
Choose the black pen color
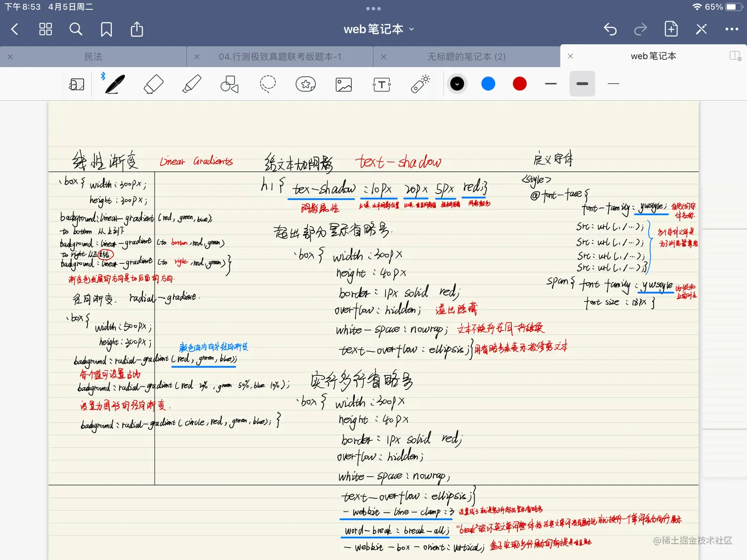[x=457, y=84]
